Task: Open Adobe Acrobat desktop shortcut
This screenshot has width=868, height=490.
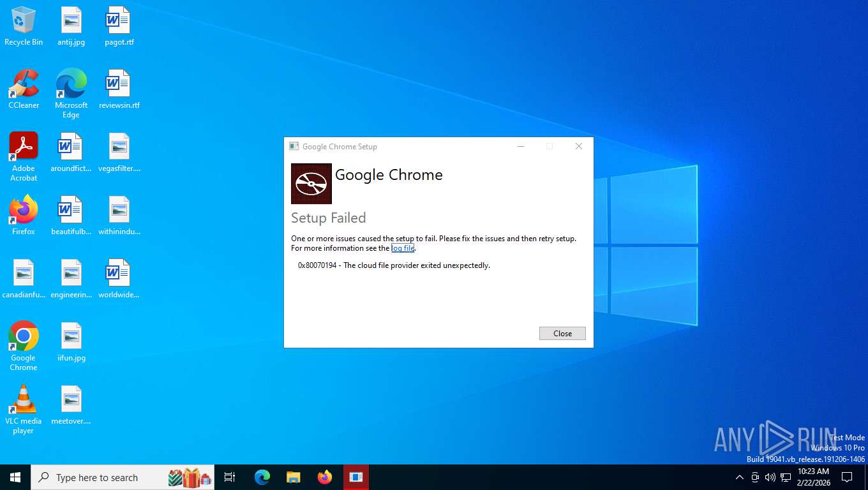Action: [x=24, y=157]
